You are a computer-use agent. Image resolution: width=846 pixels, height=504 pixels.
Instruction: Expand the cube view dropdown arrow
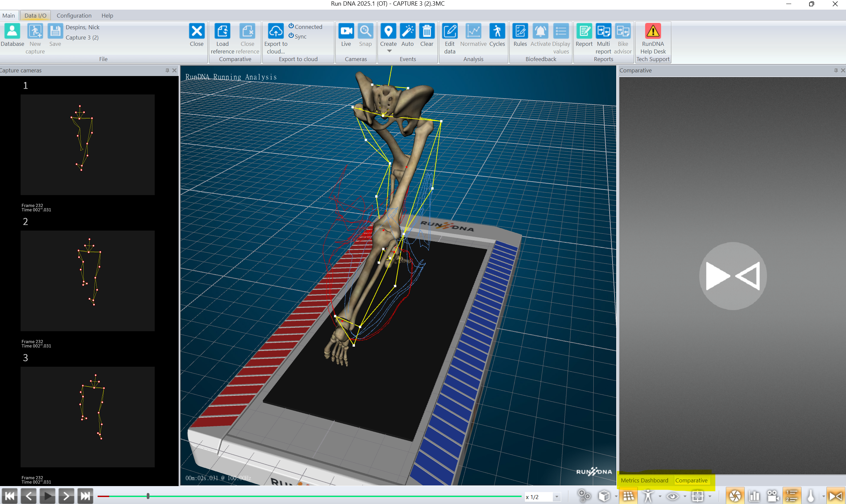(616, 496)
